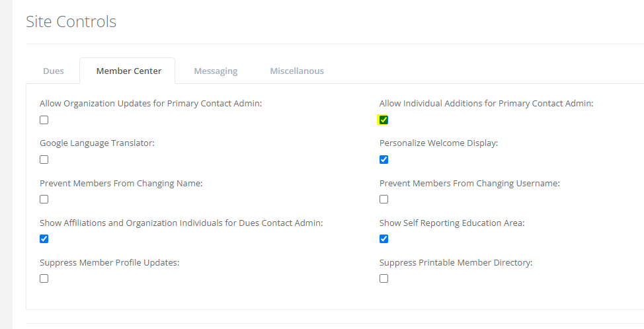Check Prevent Members From Changing Name box
Viewport: 644px width, 329px height.
click(x=44, y=200)
